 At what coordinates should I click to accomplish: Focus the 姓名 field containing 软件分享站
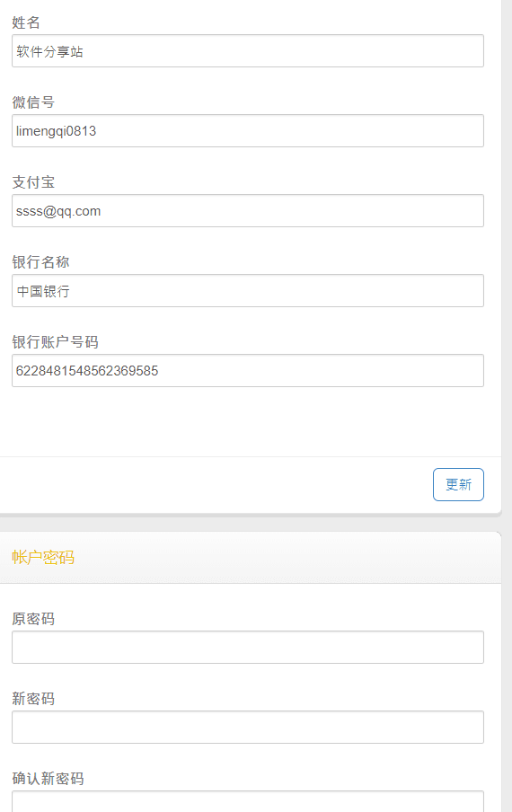(x=247, y=50)
